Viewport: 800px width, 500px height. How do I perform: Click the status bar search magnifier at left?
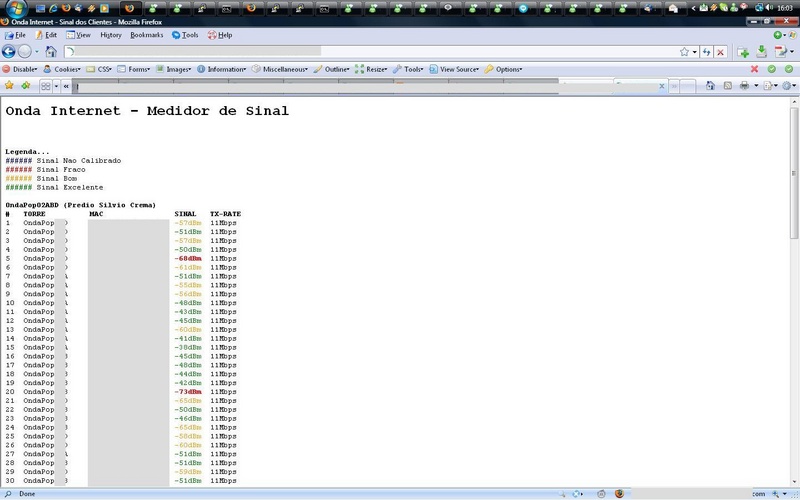8,494
